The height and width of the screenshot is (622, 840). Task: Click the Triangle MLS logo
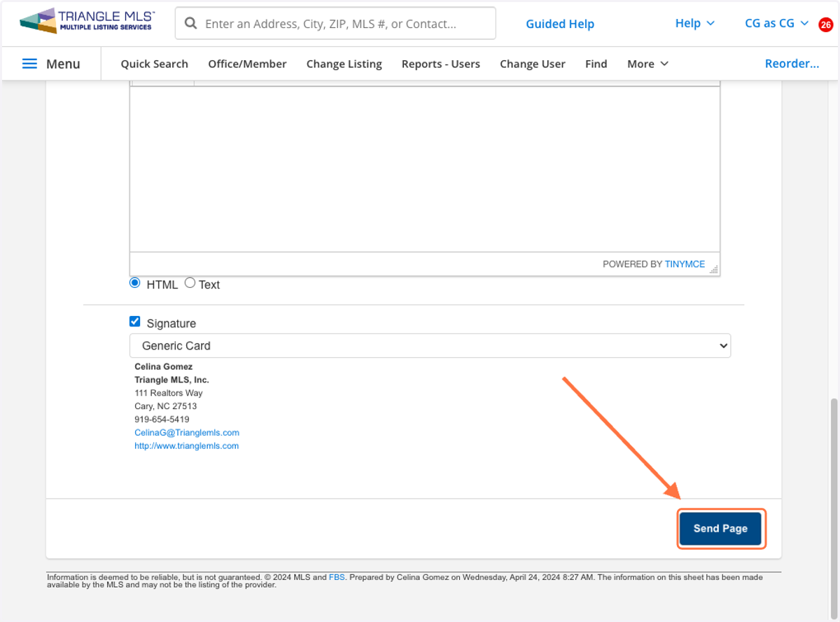click(x=87, y=21)
